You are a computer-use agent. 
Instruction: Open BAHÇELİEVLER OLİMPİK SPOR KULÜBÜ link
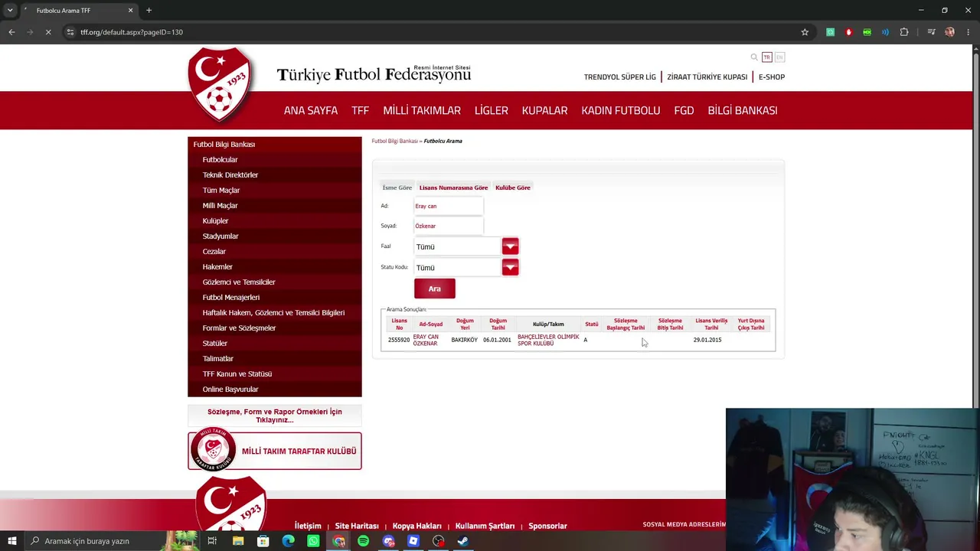click(548, 340)
